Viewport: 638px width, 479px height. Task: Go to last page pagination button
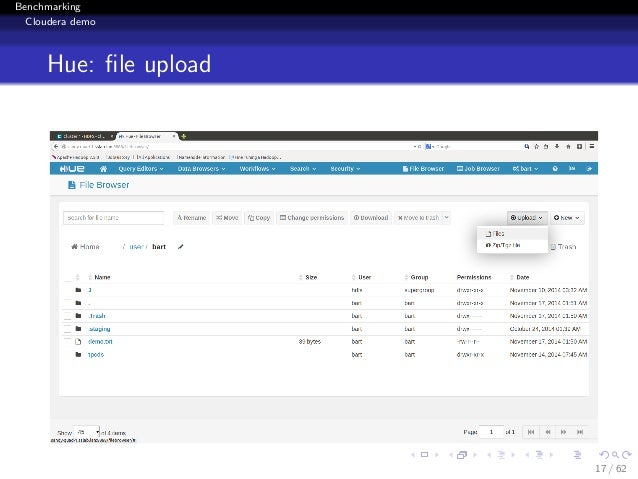[x=580, y=432]
